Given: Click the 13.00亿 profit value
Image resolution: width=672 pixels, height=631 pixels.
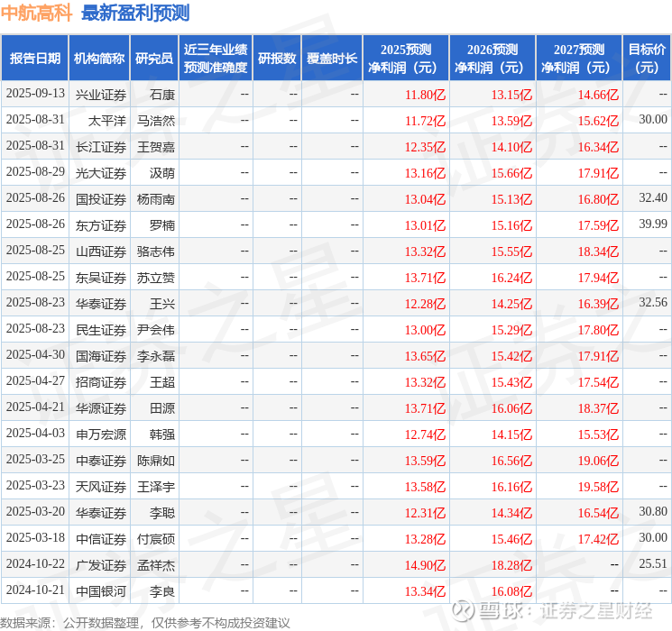Looking at the screenshot, I should [x=425, y=330].
